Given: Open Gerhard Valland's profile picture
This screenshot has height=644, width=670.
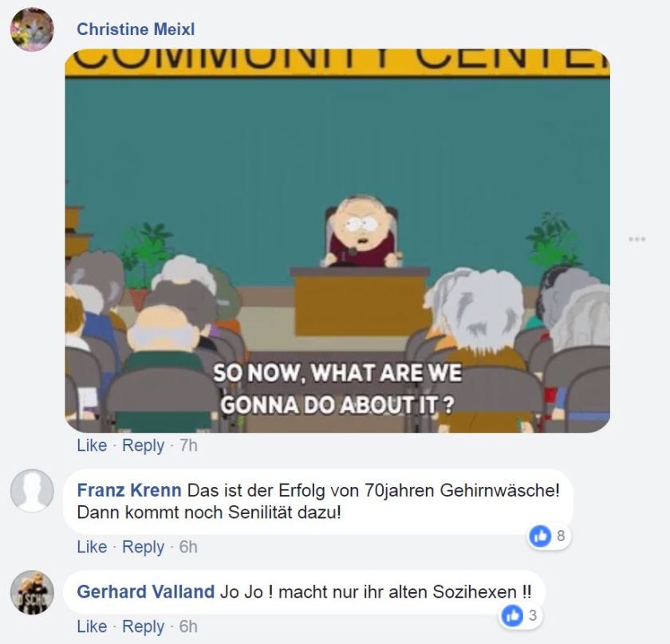Looking at the screenshot, I should point(32,592).
